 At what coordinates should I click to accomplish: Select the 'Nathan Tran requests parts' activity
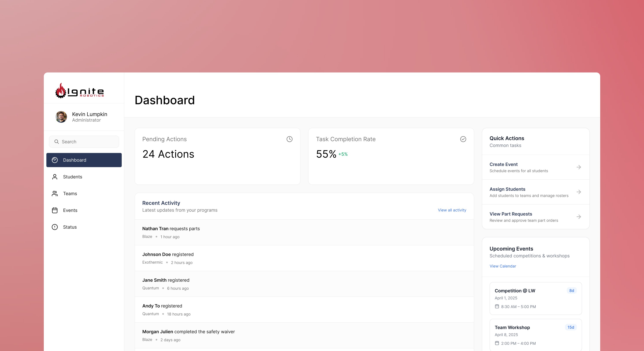point(304,232)
